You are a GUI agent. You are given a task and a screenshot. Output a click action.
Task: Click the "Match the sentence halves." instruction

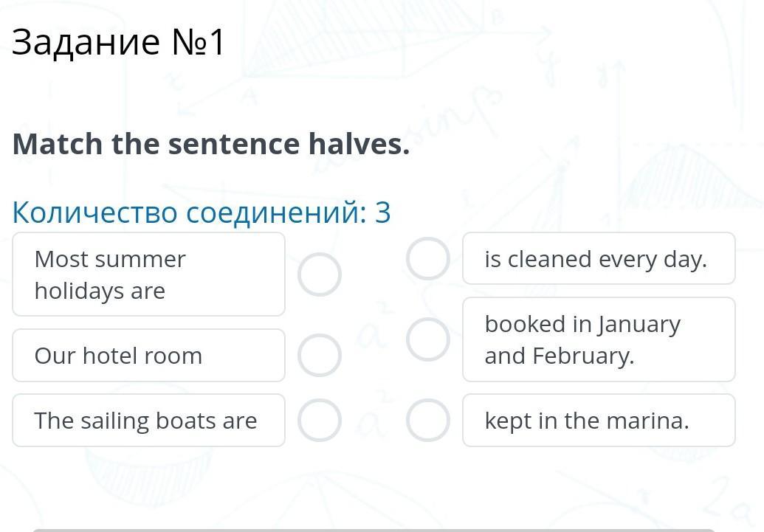pyautogui.click(x=210, y=144)
